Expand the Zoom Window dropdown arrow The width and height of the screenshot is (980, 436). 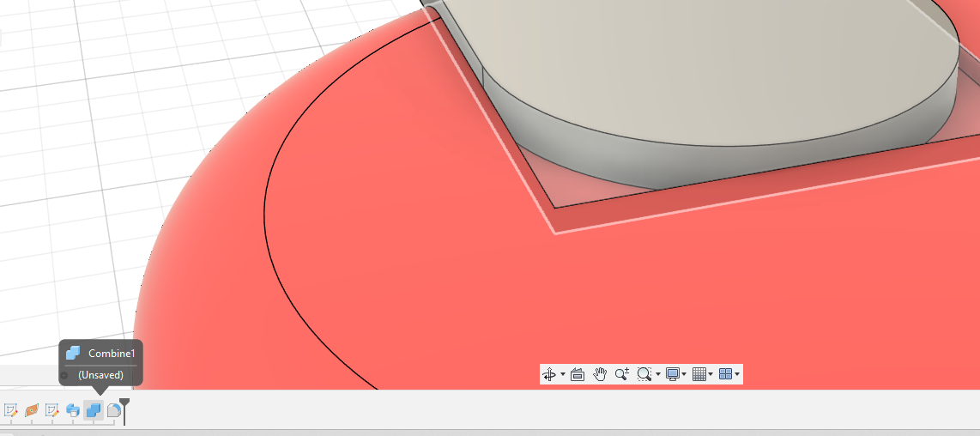658,375
